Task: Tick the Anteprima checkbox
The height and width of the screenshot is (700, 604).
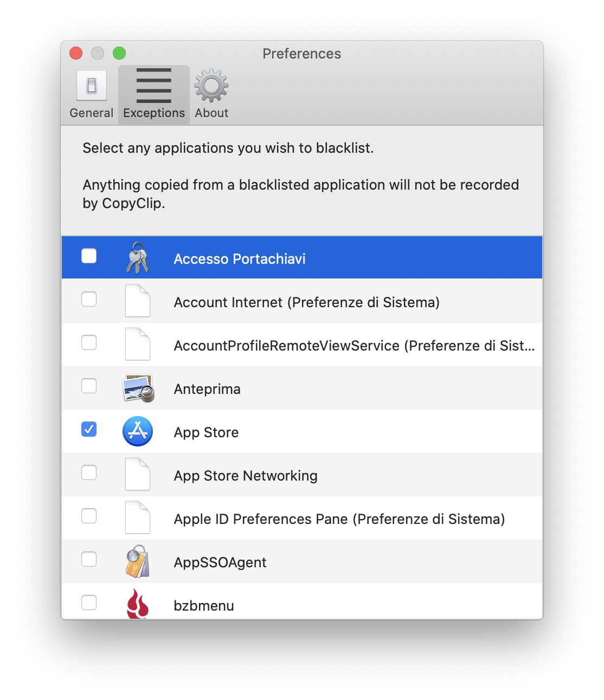Action: point(89,386)
